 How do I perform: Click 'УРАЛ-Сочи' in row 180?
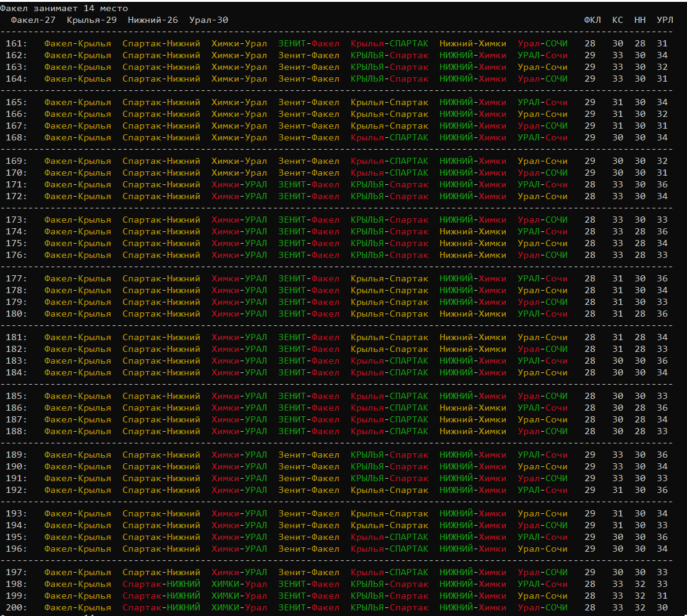click(x=542, y=314)
